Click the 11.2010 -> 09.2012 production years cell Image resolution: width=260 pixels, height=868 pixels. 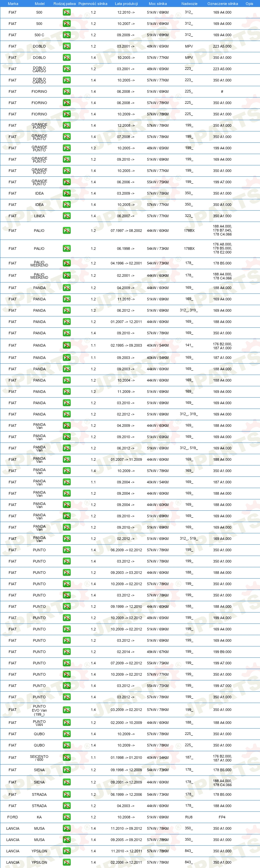(x=126, y=829)
